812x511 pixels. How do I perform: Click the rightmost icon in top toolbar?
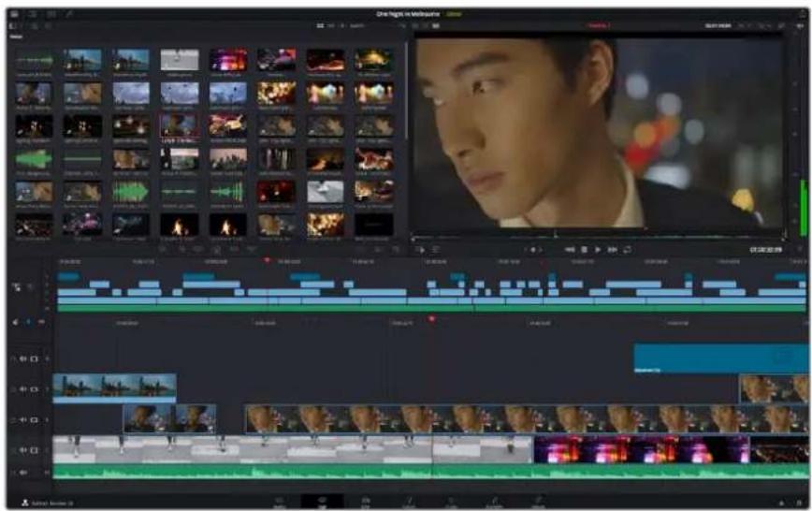tap(802, 14)
